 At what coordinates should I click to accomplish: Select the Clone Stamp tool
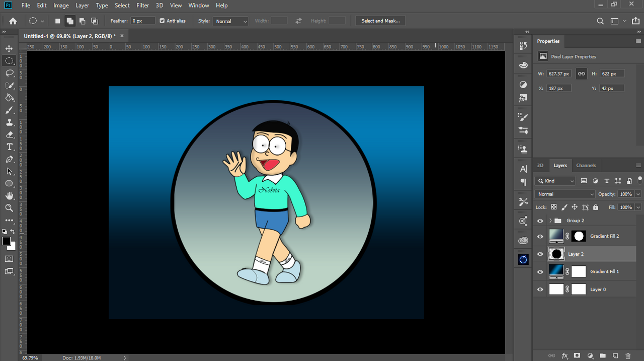pos(9,122)
